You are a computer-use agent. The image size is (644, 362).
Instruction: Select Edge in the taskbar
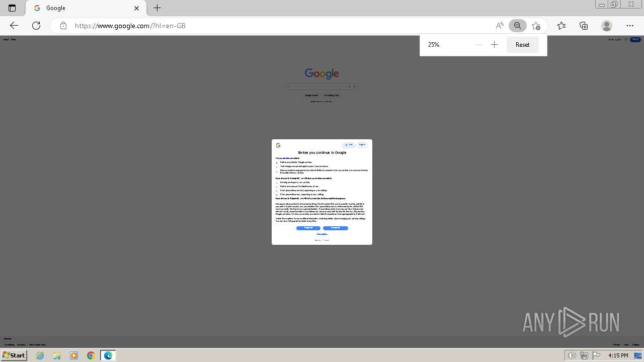[108, 355]
